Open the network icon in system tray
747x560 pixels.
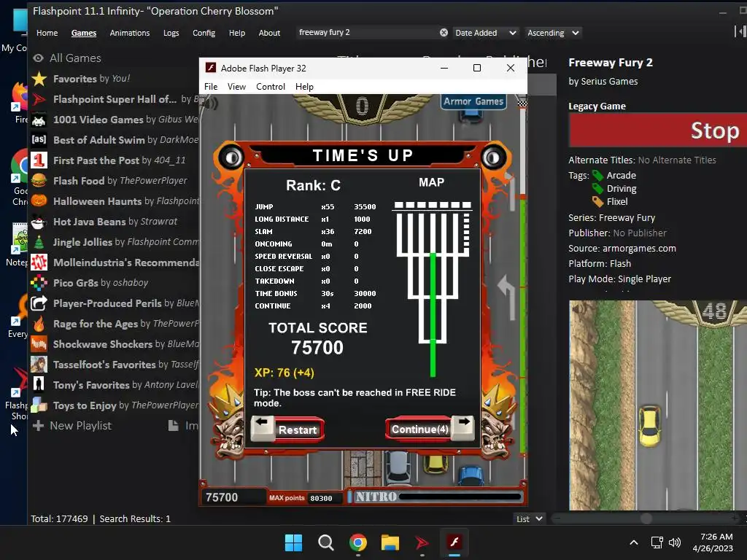657,542
